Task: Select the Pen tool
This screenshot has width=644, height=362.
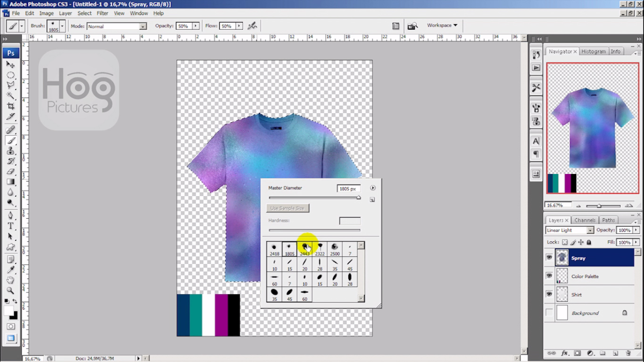Action: (10, 216)
